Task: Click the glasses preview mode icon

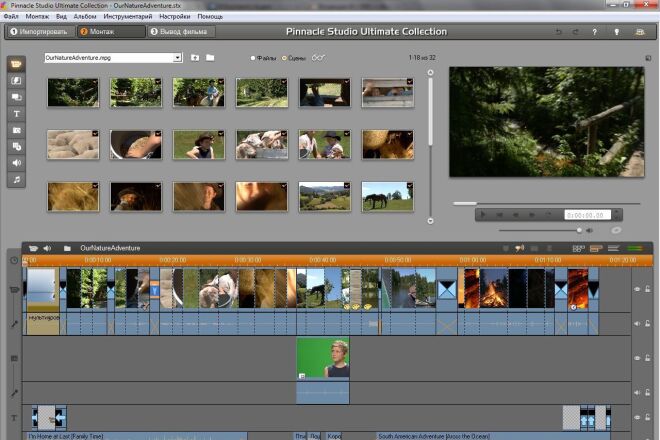Action: pos(318,58)
